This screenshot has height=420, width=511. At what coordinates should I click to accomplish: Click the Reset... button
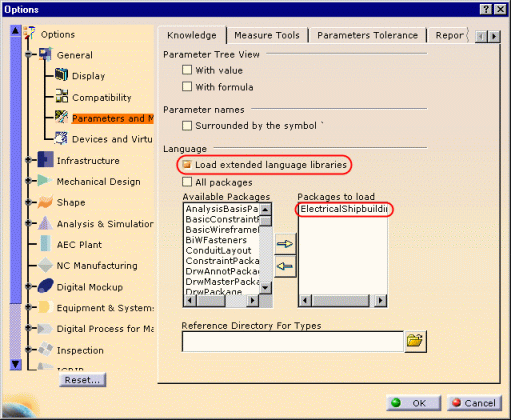pyautogui.click(x=82, y=380)
